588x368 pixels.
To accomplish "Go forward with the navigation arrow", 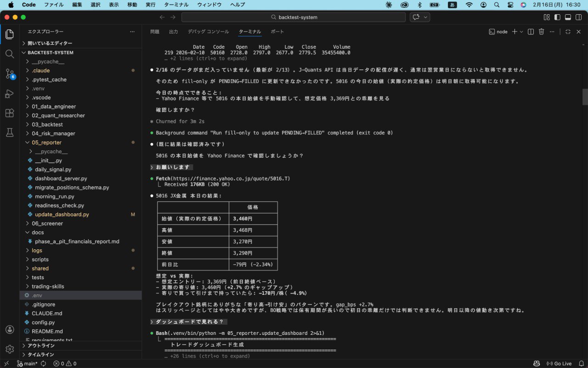I will coord(173,17).
